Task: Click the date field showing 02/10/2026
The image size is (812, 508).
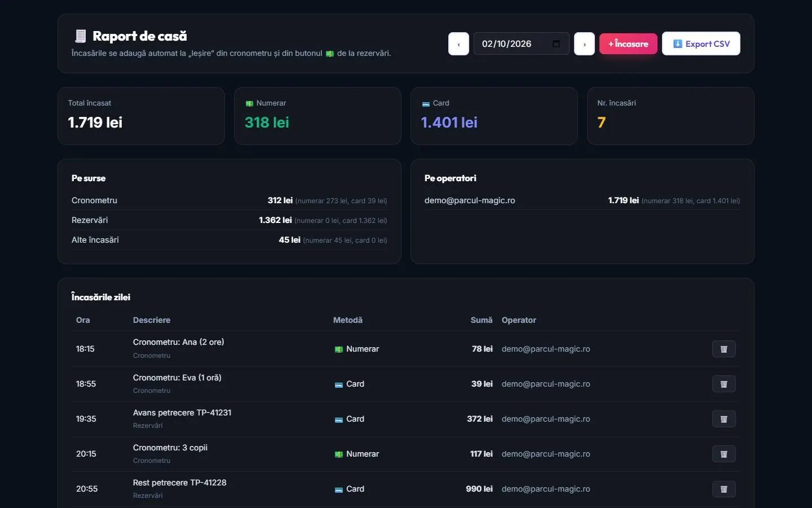Action: click(x=521, y=44)
